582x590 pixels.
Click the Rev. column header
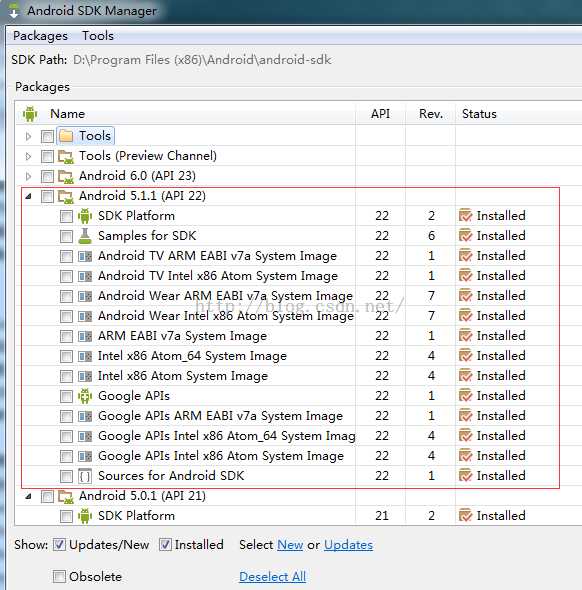(431, 114)
